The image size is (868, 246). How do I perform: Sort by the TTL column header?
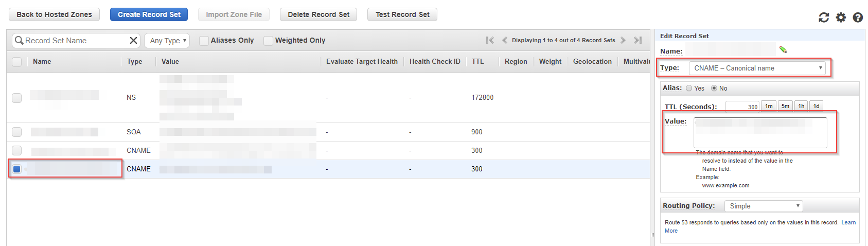(477, 61)
